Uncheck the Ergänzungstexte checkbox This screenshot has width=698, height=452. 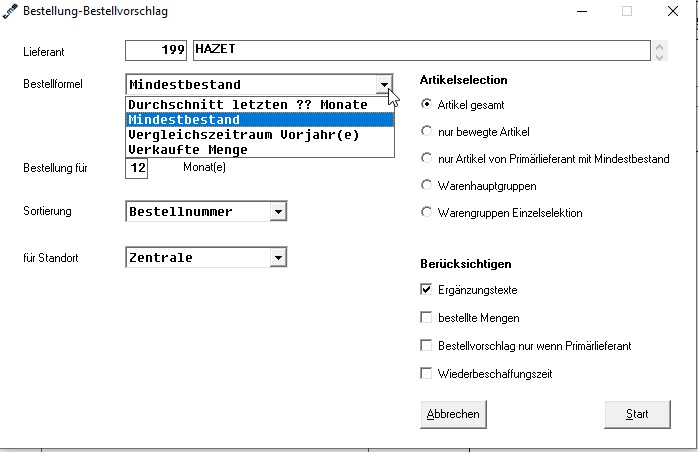[426, 290]
